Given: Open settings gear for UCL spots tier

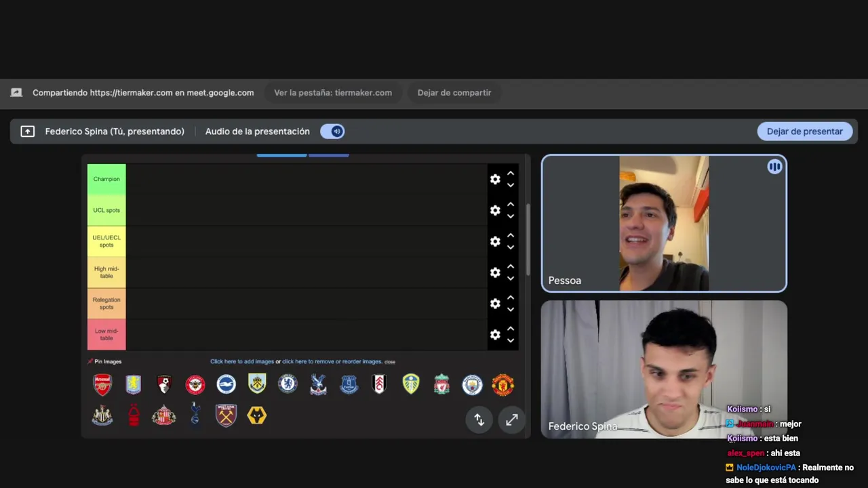Looking at the screenshot, I should [495, 210].
